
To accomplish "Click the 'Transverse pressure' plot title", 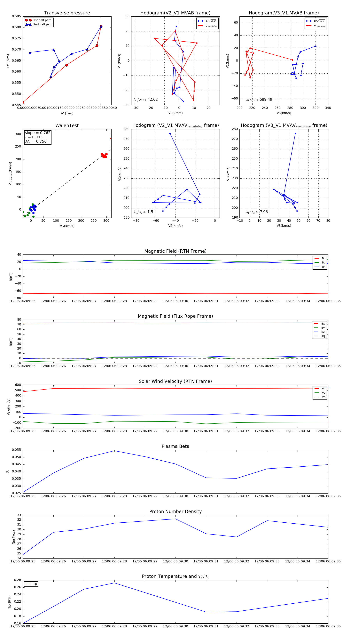I will (67, 13).
